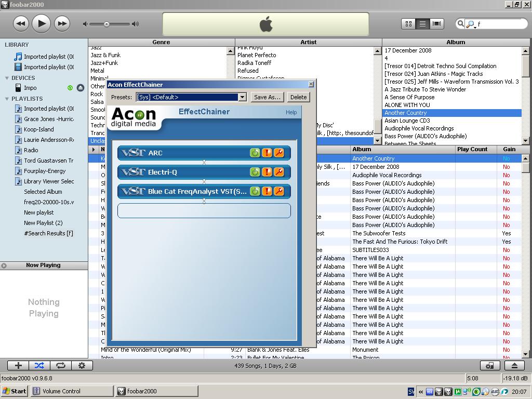Viewport: 532px width, 399px height.
Task: Toggle the Electri-Q plugin power button
Action: tap(255, 172)
